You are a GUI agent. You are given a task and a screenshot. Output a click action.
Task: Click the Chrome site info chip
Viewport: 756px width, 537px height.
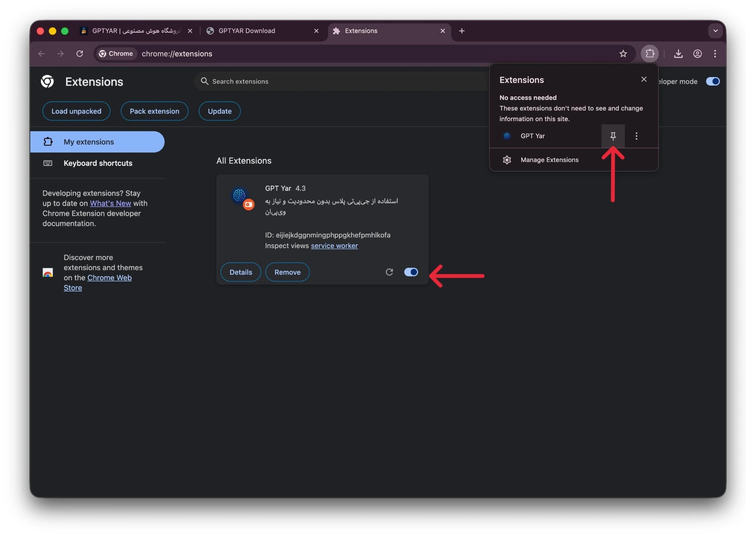[x=116, y=54]
